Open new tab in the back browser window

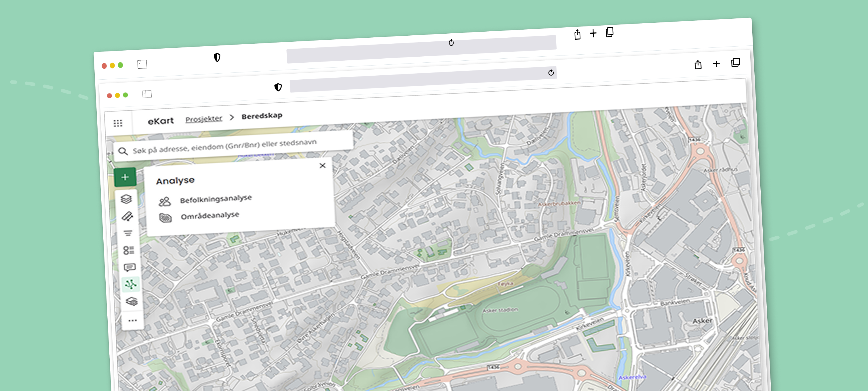(593, 33)
